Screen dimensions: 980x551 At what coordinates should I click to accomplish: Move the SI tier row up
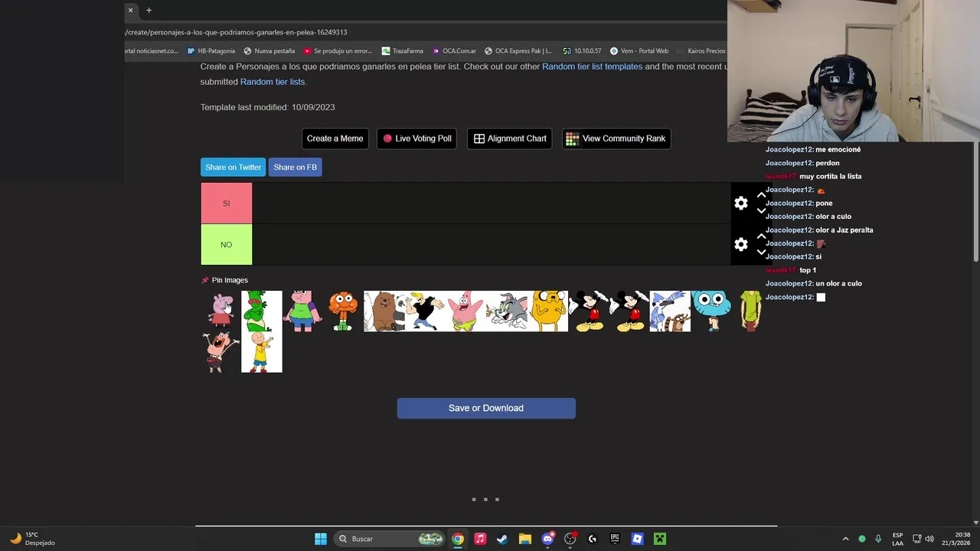pos(761,196)
